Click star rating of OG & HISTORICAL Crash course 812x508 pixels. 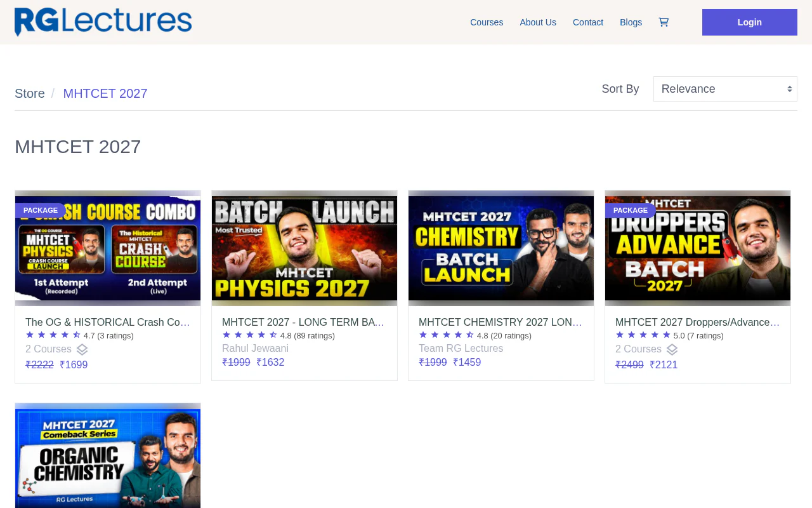pos(53,335)
